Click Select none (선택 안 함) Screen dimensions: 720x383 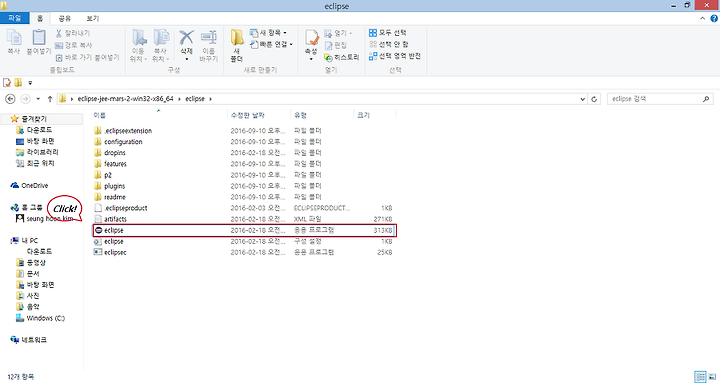click(x=389, y=44)
